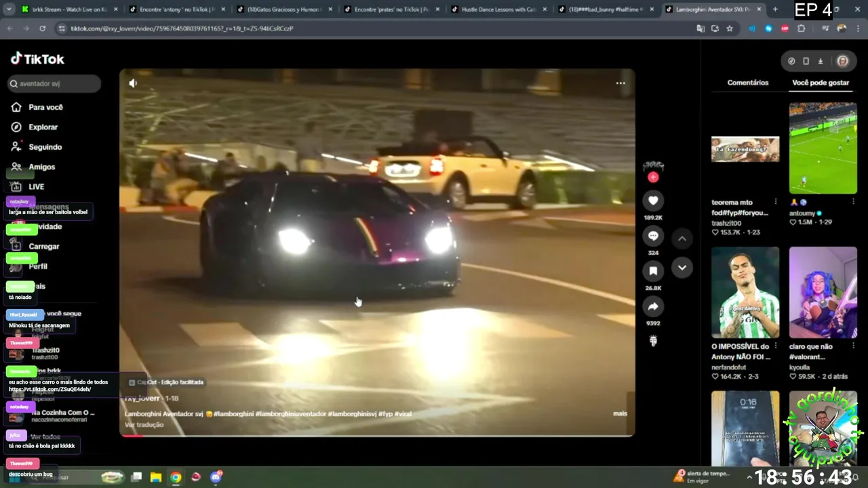Open comments via the speech bubble icon
Image resolution: width=868 pixels, height=488 pixels.
[x=653, y=236]
